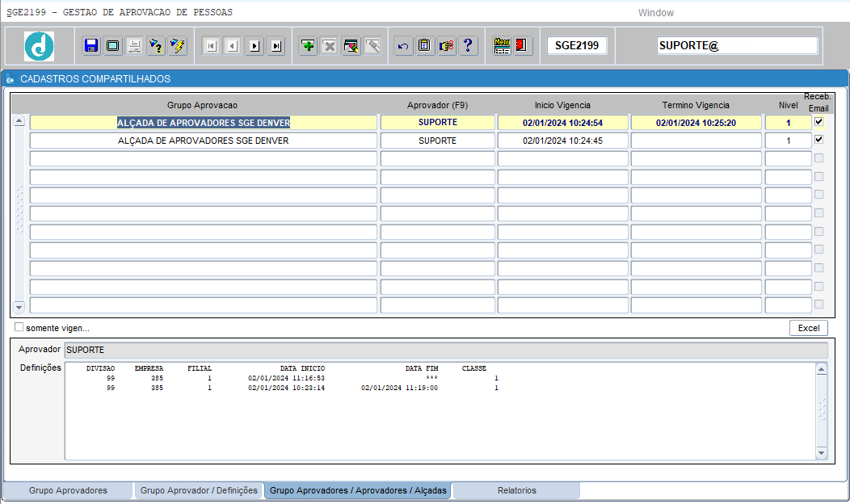Click down arrow of records list scrollbar
The image size is (850, 504).
[19, 307]
